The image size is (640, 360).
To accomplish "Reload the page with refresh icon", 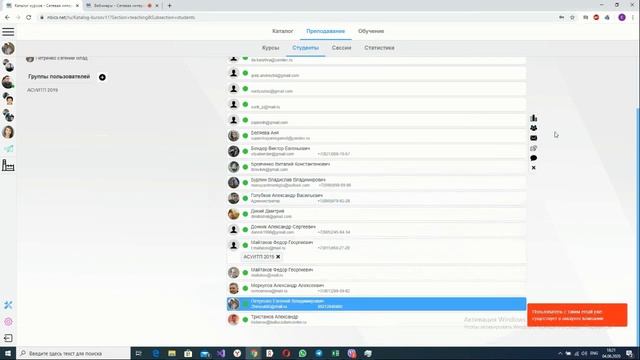I will pyautogui.click(x=29, y=18).
